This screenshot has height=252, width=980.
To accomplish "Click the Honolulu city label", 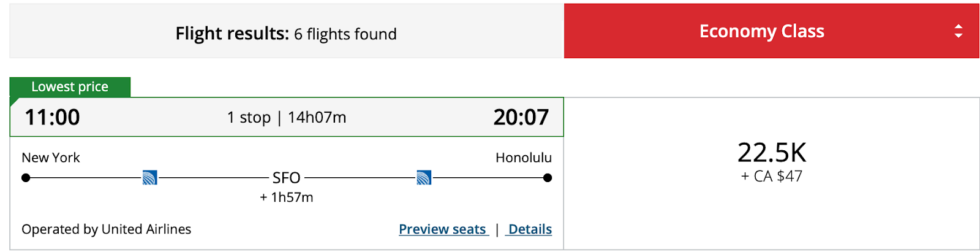I will 524,158.
